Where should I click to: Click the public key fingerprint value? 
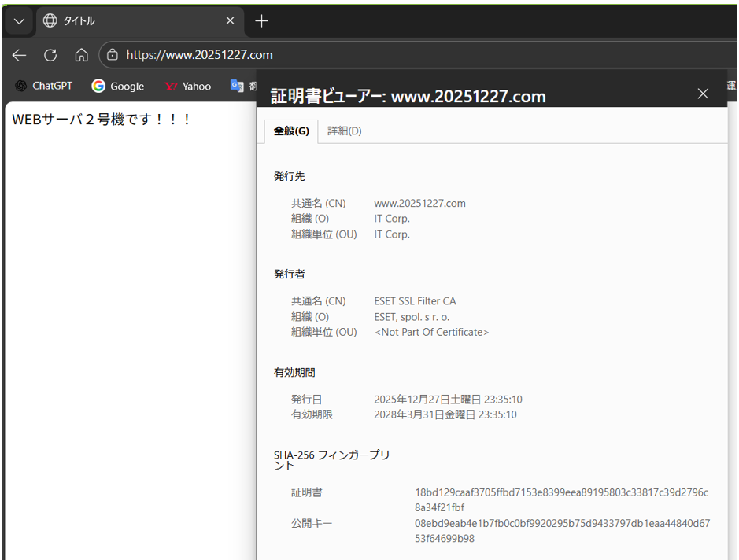click(561, 531)
